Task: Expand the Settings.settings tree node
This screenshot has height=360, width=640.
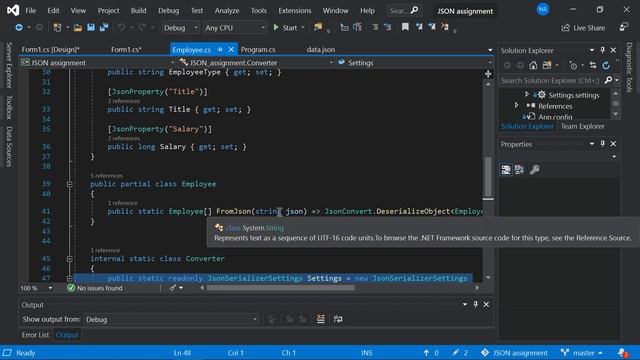Action: coord(527,94)
